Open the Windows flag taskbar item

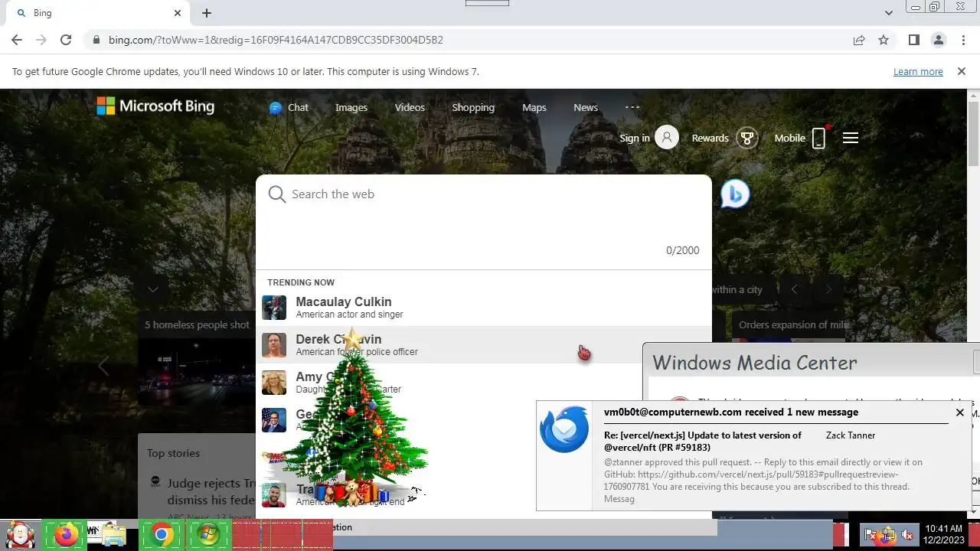[207, 534]
